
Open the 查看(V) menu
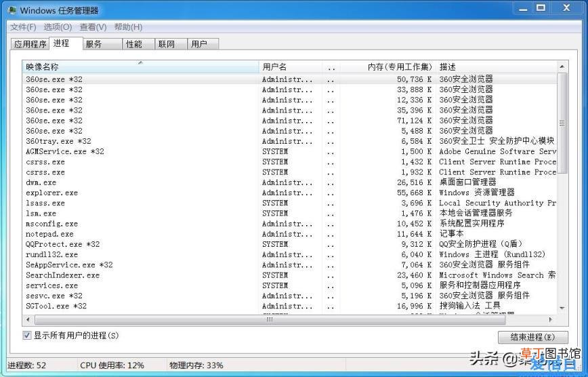(93, 27)
